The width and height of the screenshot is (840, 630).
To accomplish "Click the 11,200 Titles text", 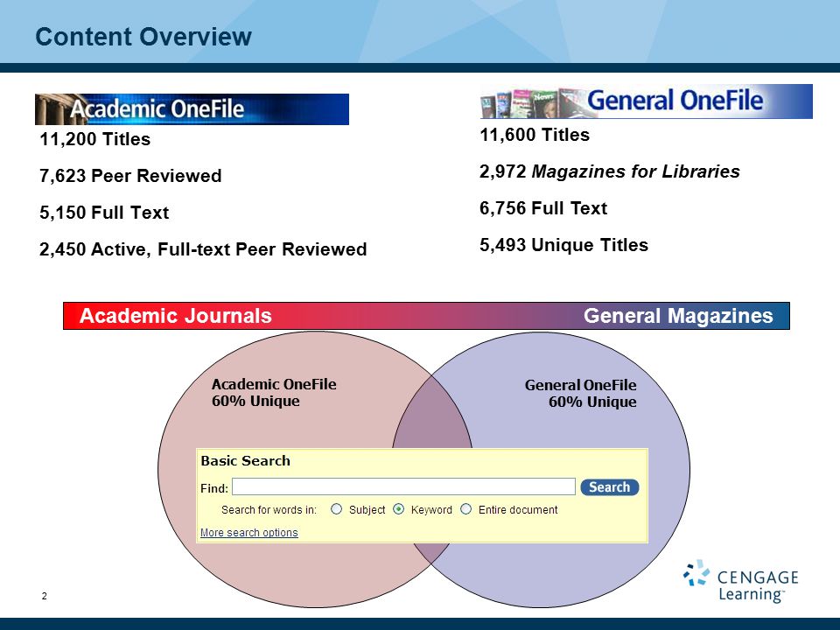I will coord(94,139).
